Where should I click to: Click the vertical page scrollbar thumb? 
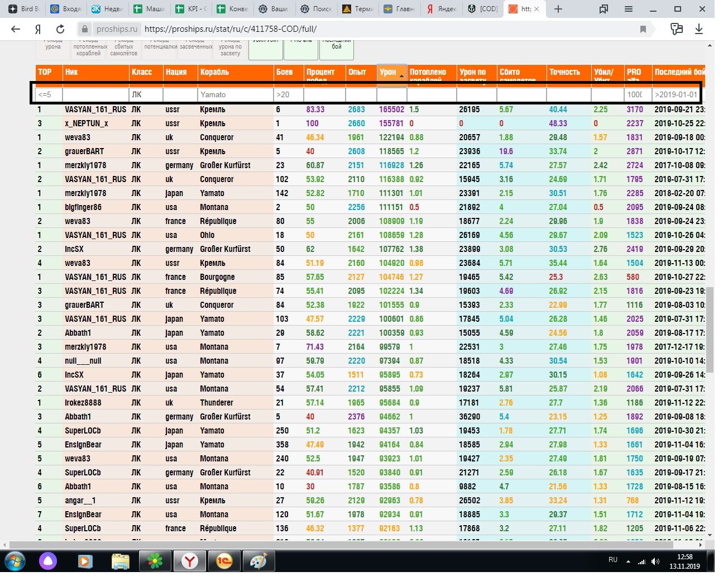coord(710,330)
